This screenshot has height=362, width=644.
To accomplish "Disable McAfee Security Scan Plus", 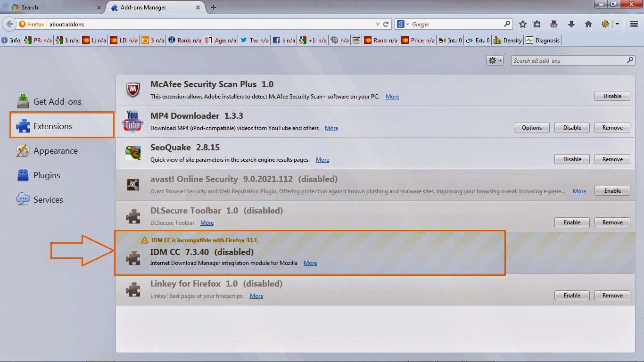I will 612,96.
